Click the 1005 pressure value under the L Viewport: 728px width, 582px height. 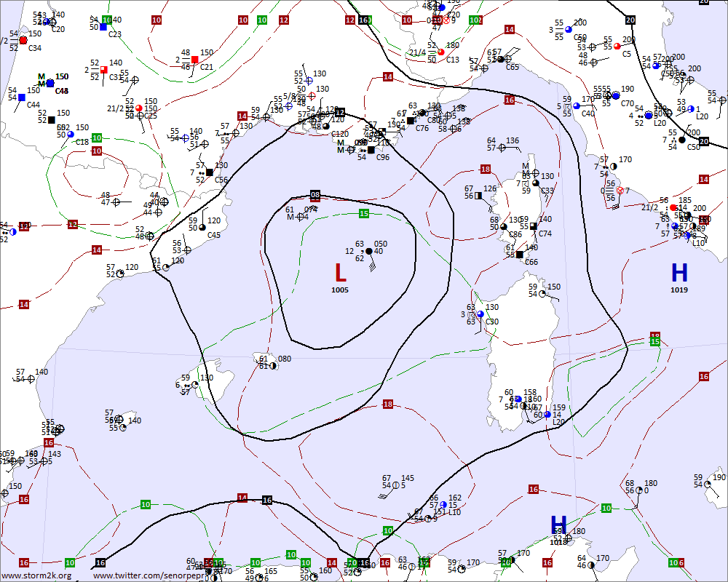(x=340, y=290)
